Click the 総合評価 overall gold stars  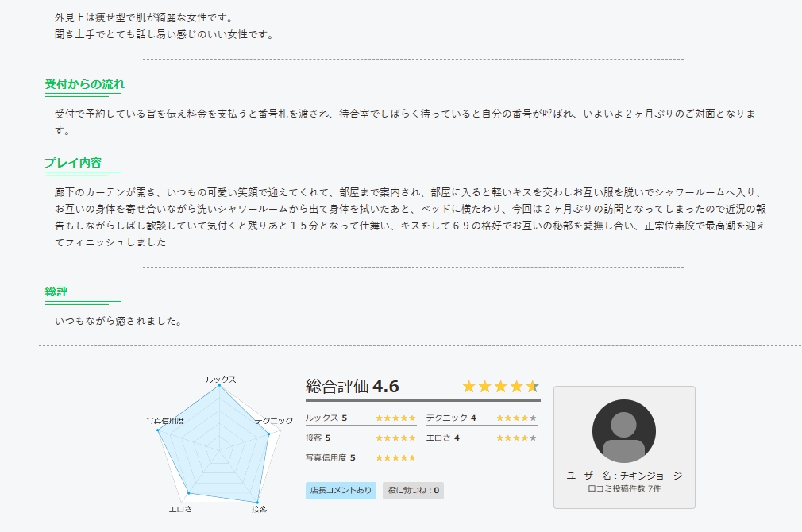(500, 387)
